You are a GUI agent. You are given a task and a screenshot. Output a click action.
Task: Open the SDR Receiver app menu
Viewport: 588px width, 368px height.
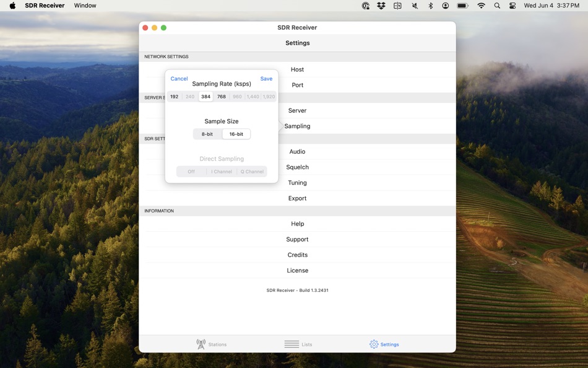(x=45, y=5)
